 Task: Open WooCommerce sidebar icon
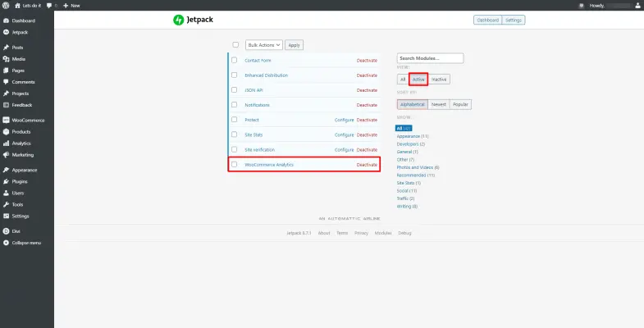click(6, 121)
